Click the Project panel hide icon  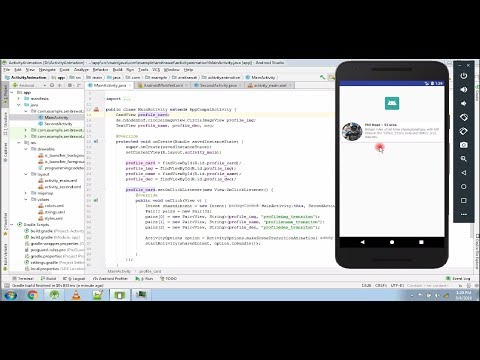[79, 85]
